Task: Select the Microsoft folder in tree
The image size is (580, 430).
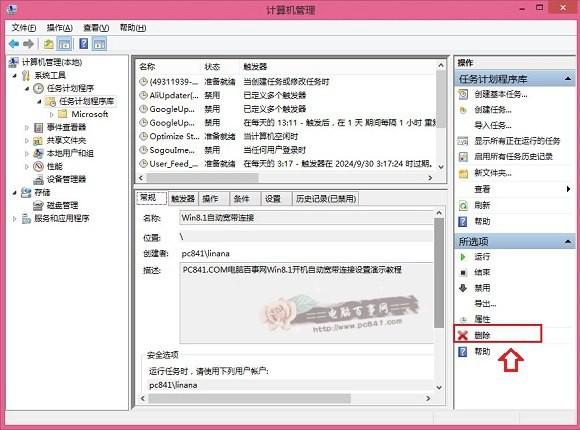Action: pyautogui.click(x=90, y=114)
